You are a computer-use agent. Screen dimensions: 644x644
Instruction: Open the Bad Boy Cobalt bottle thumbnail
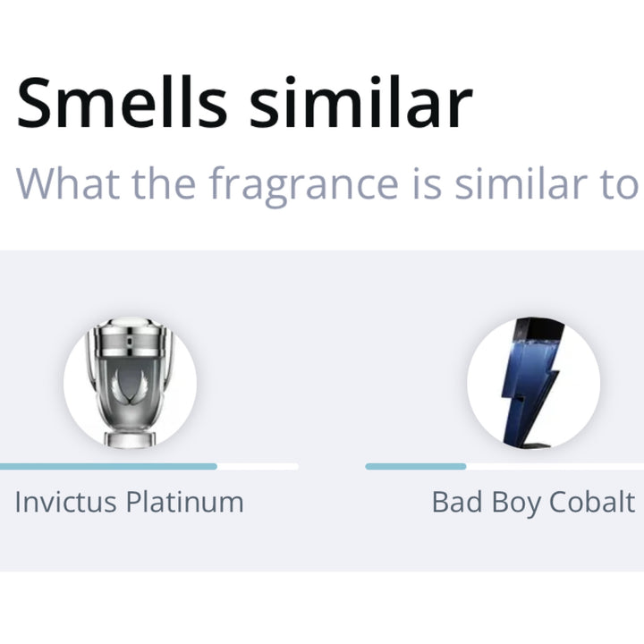tap(533, 383)
